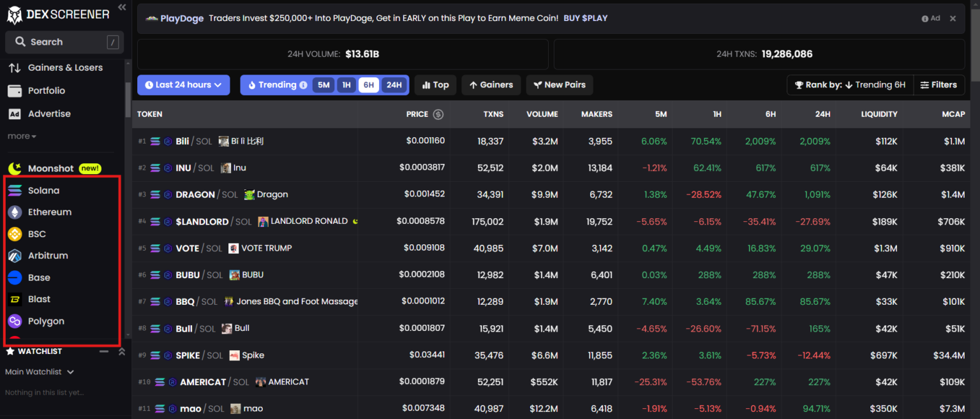
Task: Open Gainers & Losers page
Action: 65,68
